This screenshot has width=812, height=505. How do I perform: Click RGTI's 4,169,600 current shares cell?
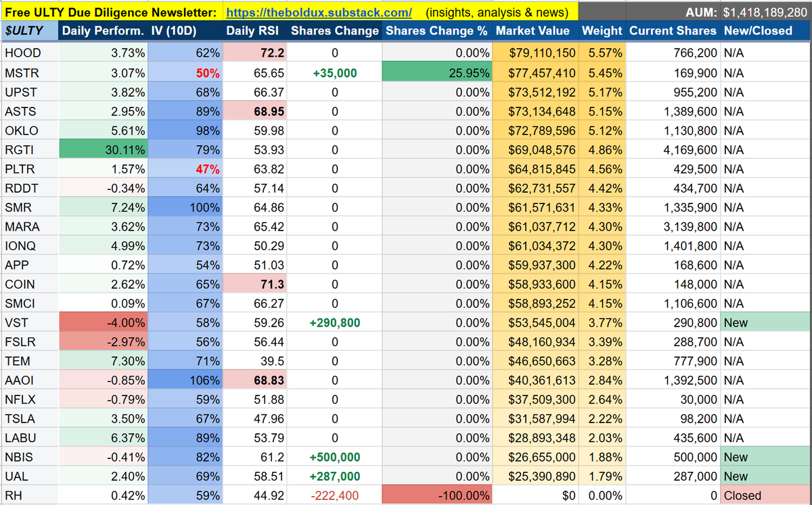(673, 149)
